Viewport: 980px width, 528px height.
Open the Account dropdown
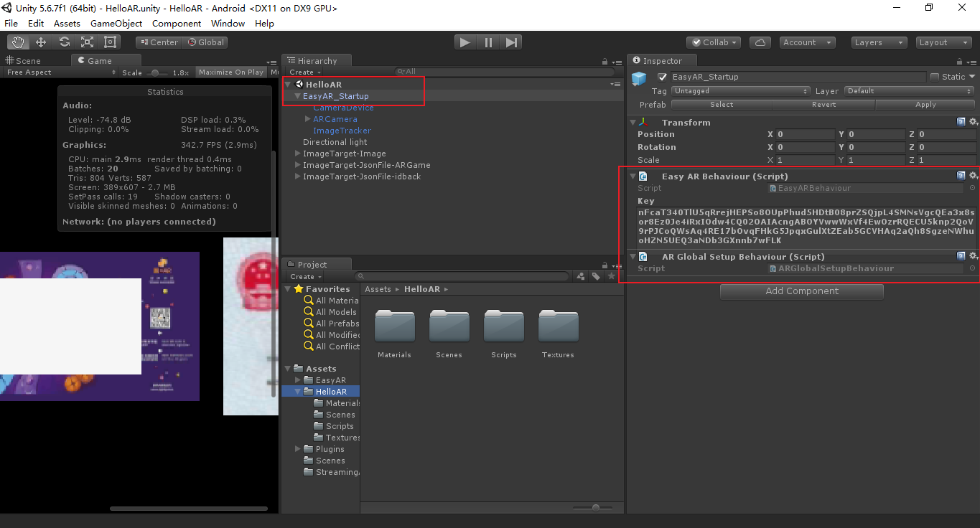pos(807,42)
